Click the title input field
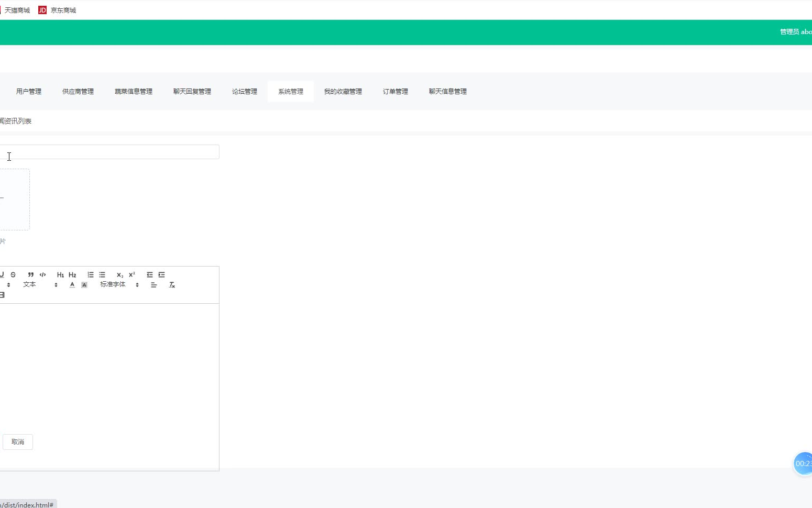 109,152
